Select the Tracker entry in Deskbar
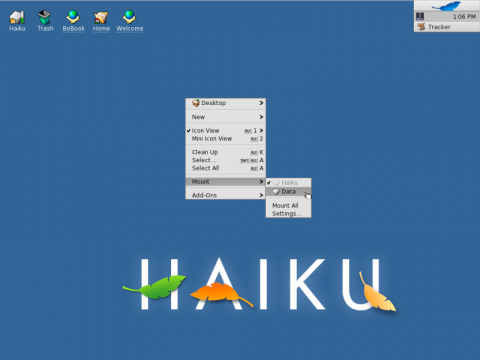 447,27
